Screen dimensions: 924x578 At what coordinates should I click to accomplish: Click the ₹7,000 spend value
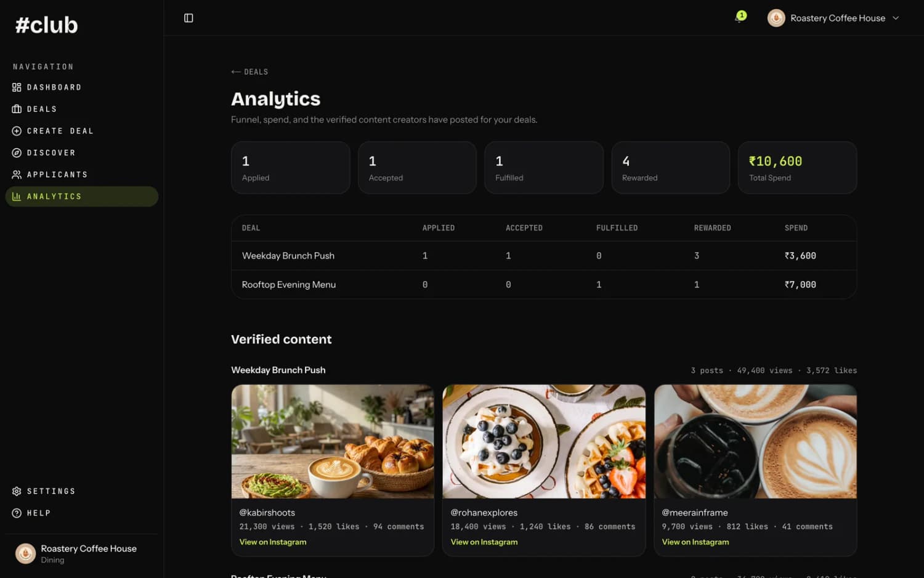(x=800, y=285)
